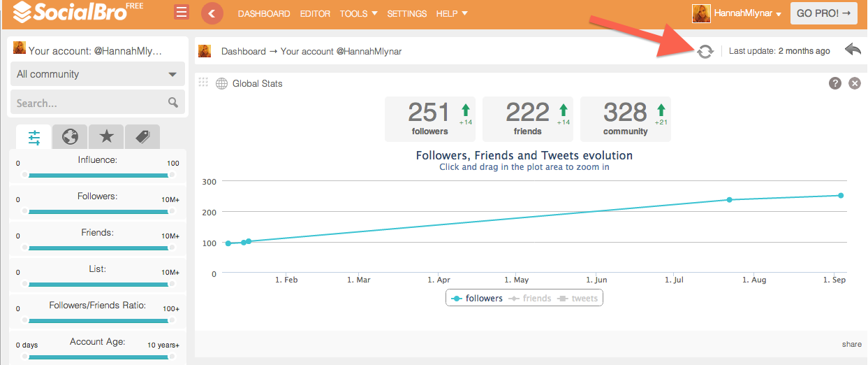
Task: Open the DASHBOARD menu item
Action: pos(264,14)
